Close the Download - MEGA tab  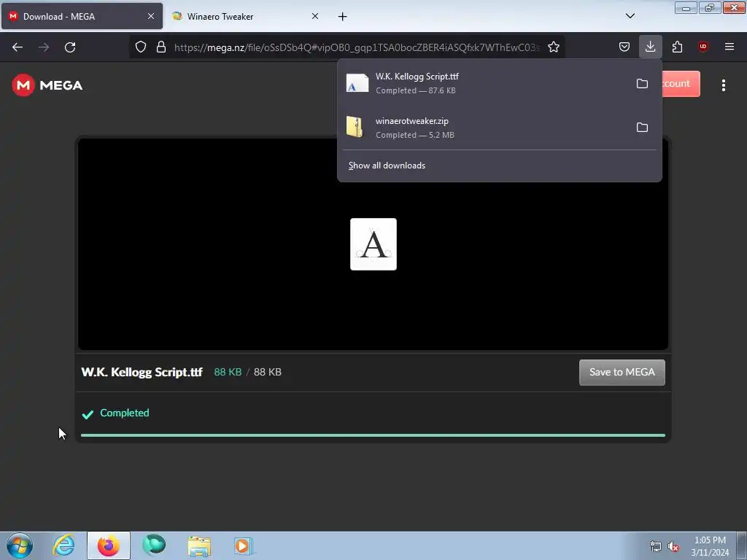(150, 16)
